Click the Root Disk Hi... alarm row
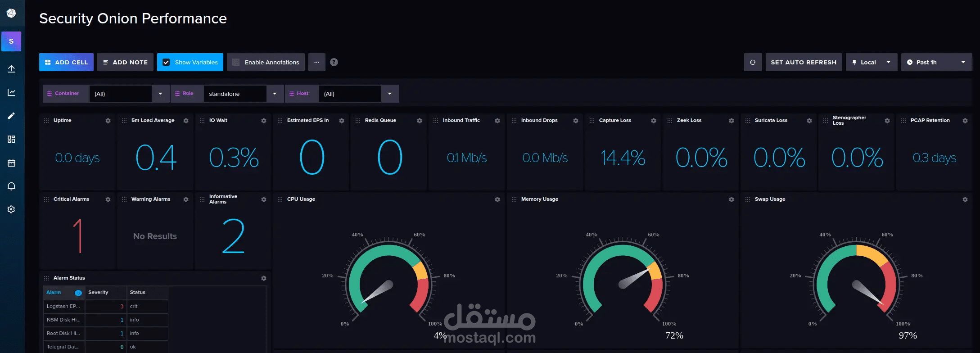Screen dimensions: 980x353 106,333
